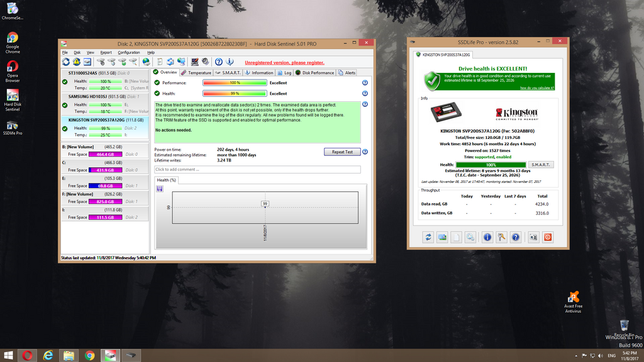Click the help icon beside the Performance bar

tap(365, 83)
